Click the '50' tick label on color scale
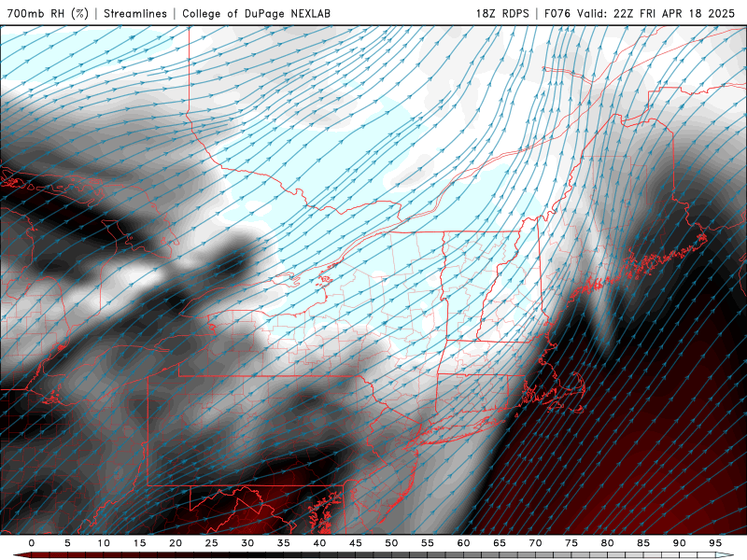Image resolution: width=747 pixels, height=560 pixels. point(391,543)
